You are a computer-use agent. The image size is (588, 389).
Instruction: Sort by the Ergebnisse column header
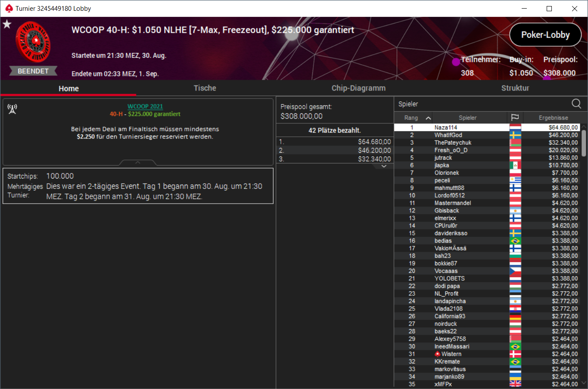coord(553,118)
